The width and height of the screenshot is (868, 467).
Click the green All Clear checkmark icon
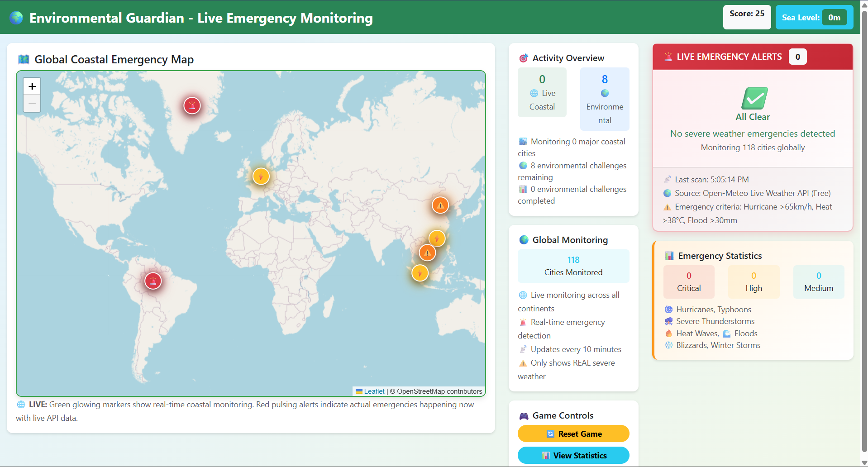pos(754,98)
